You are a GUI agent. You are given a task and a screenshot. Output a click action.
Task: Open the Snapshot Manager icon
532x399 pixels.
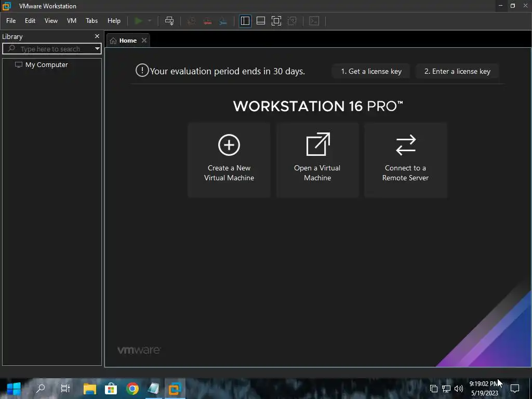click(223, 21)
